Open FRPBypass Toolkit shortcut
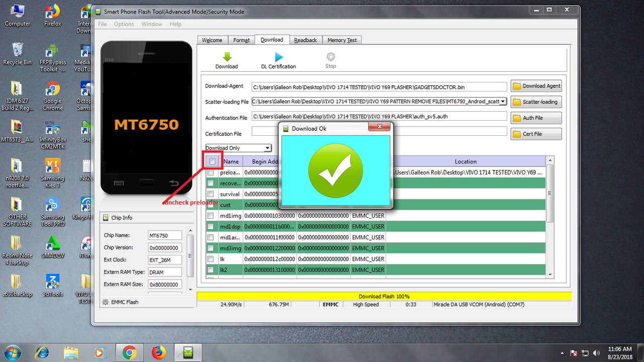 52,58
